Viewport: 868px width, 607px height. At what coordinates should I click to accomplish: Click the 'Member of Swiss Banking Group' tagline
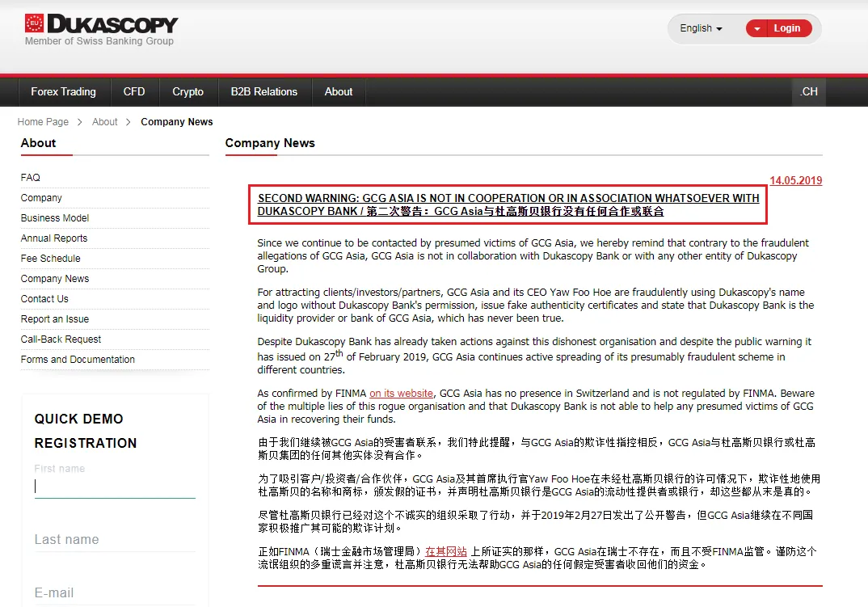pos(99,41)
